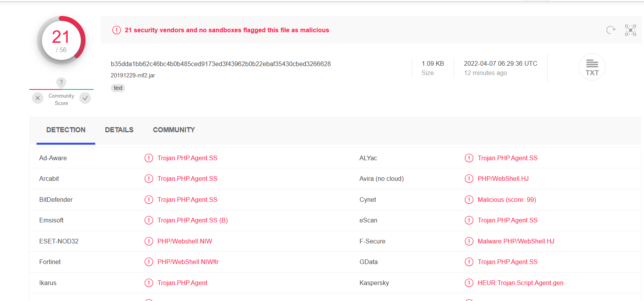Click the malicious alert icon in banner
Viewport: 644px width, 301px height.
[x=117, y=30]
